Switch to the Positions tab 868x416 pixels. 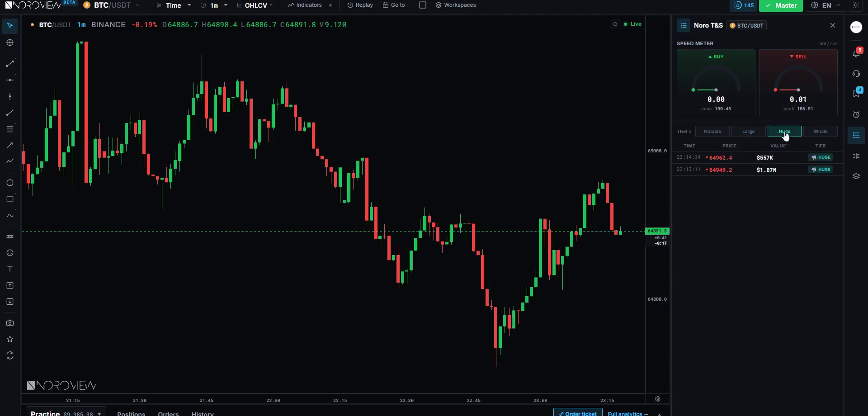[x=131, y=413]
